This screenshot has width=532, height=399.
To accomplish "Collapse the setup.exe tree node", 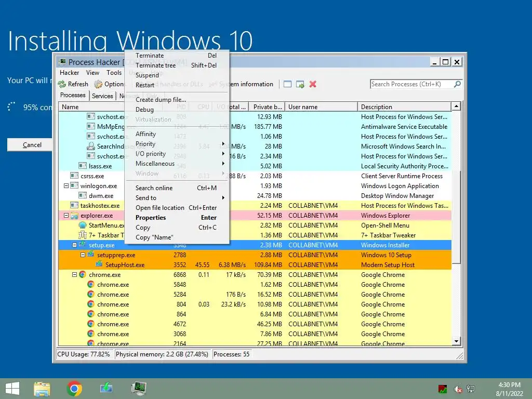I will 74,245.
